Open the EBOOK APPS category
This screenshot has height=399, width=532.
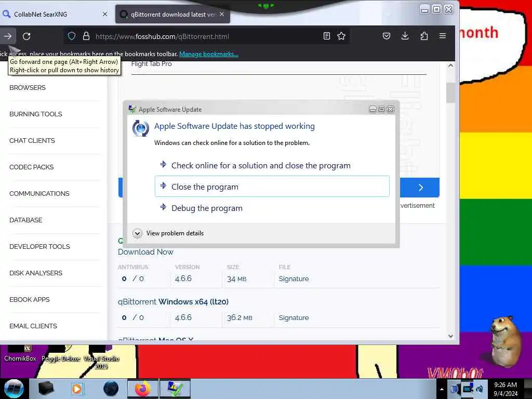point(30,299)
